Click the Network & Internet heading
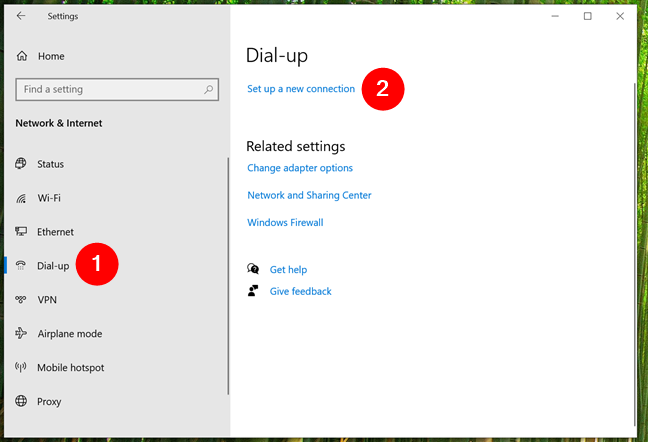The height and width of the screenshot is (442, 648). point(59,123)
